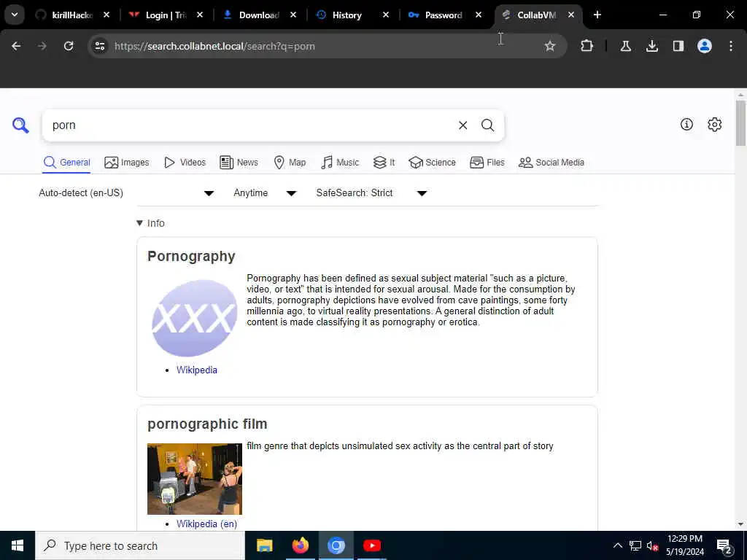Screen dimensions: 747x560
Task: Open the taskbar clock and date
Action: click(x=685, y=545)
